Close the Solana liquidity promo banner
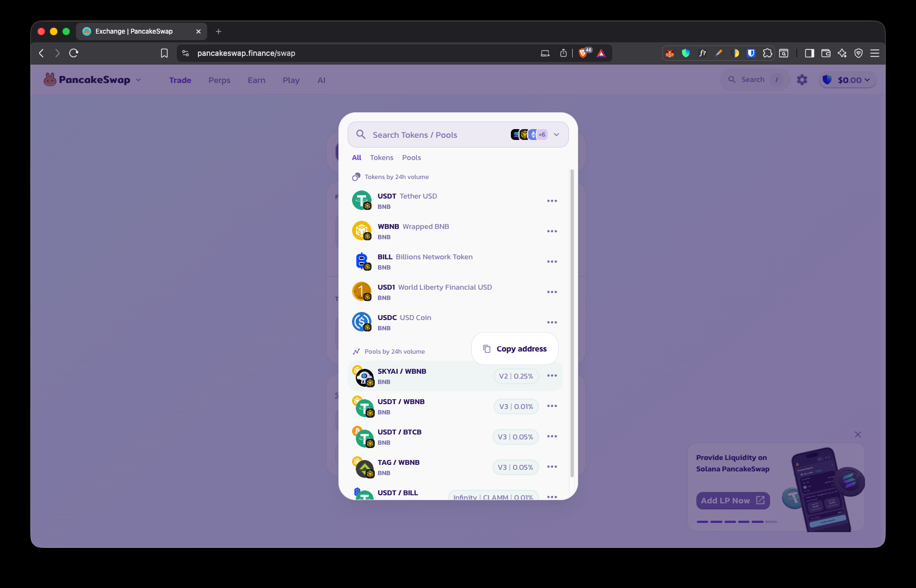The height and width of the screenshot is (588, 916). click(x=858, y=434)
